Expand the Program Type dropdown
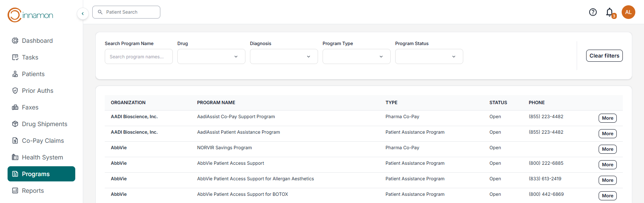Screen dimensions: 644x203 pos(356,56)
